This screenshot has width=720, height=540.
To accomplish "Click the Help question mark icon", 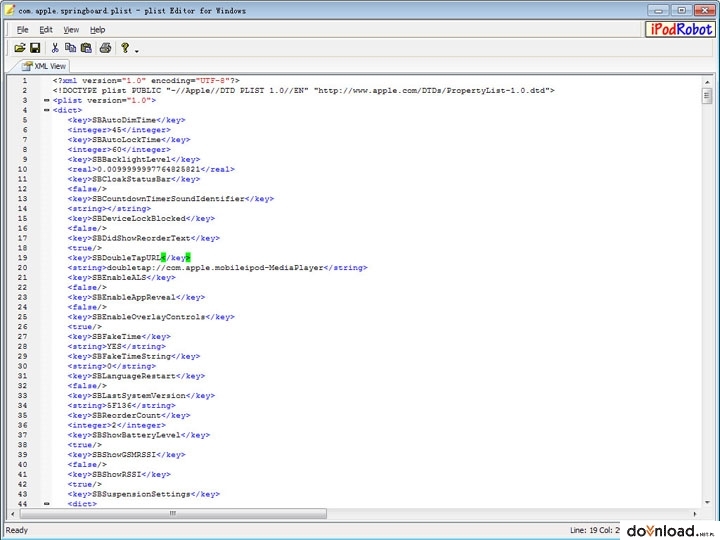I will click(x=125, y=48).
